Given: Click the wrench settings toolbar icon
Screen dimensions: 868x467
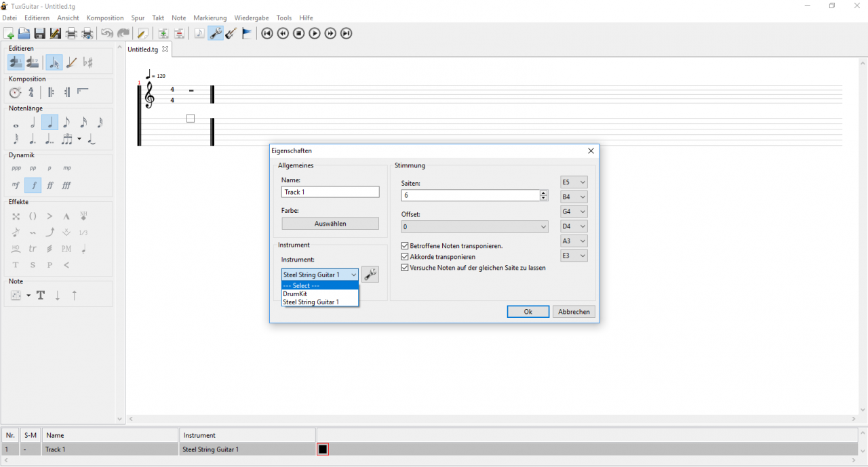Looking at the screenshot, I should tap(216, 33).
